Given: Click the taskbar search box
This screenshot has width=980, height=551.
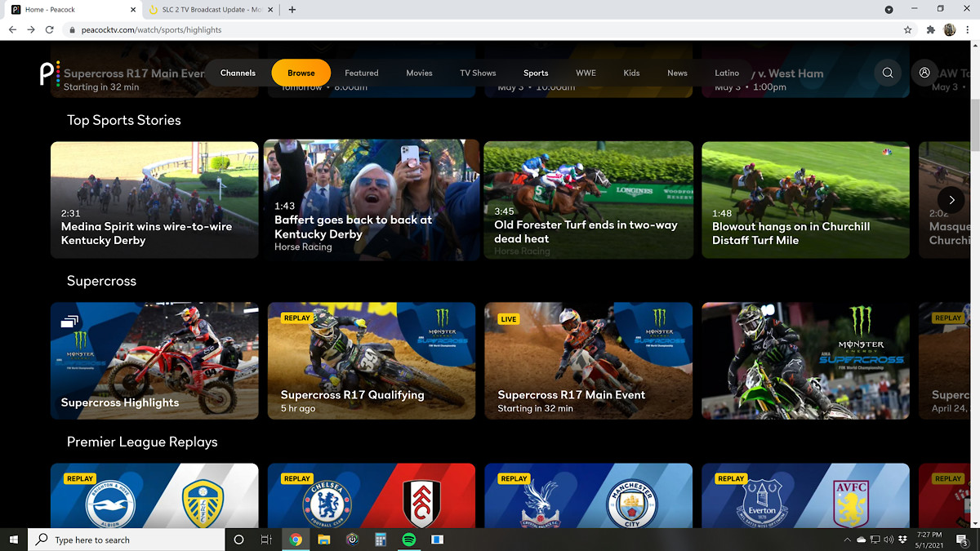Looking at the screenshot, I should click(x=127, y=540).
